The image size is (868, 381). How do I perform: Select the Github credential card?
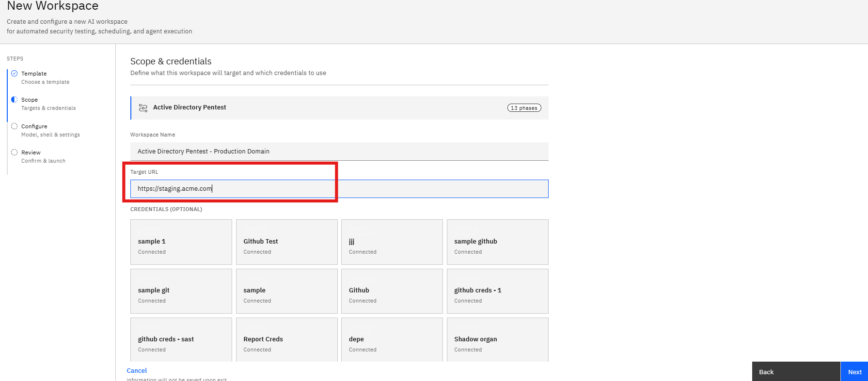click(x=392, y=291)
